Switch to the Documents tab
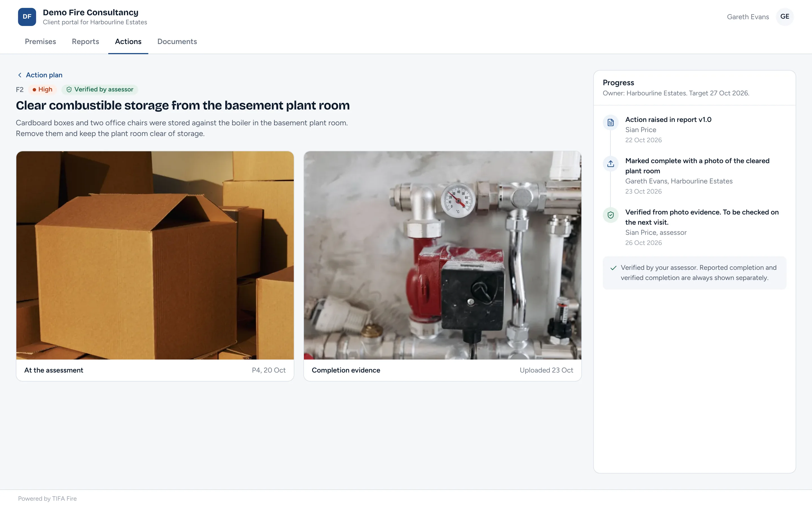 [x=177, y=42]
